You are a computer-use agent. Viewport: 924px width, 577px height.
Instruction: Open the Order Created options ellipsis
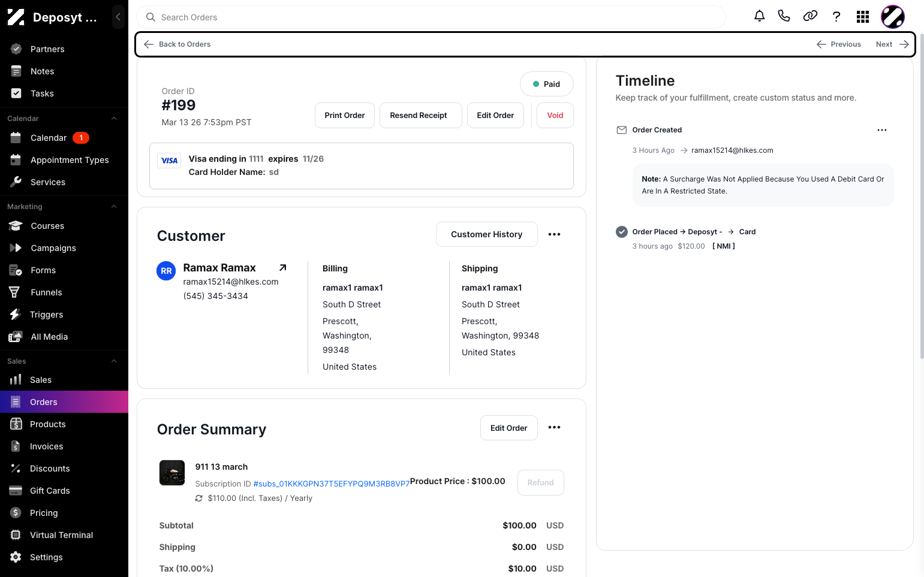click(x=882, y=130)
